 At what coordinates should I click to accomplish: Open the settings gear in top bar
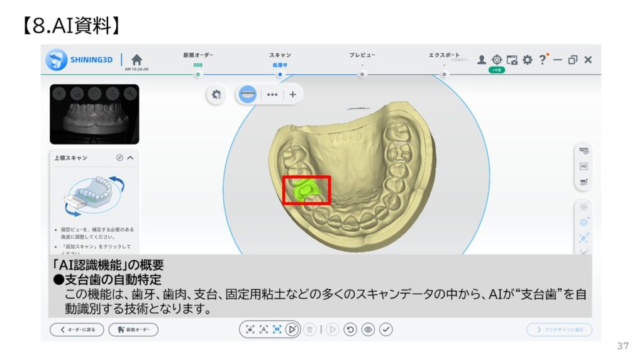pyautogui.click(x=527, y=60)
